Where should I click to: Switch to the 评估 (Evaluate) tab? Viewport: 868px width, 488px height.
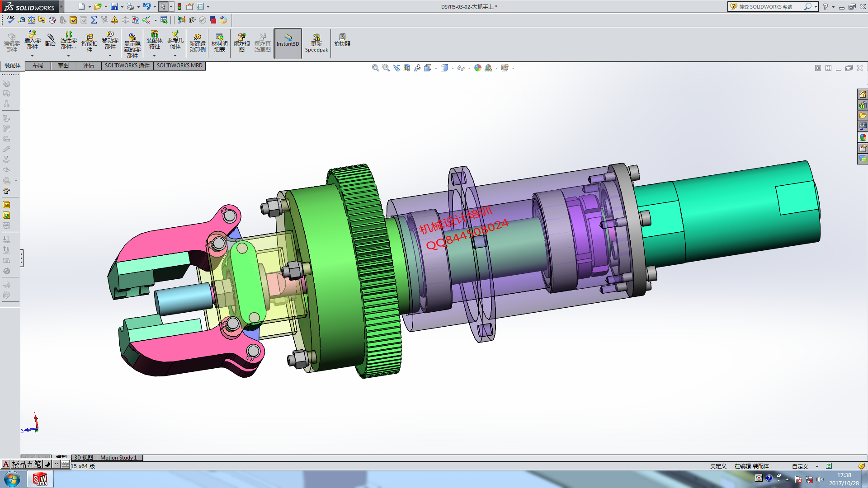pos(89,66)
